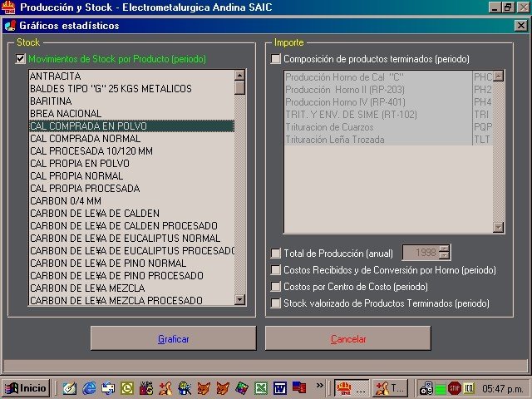The image size is (532, 399).
Task: Click the green clock quick launch icon
Action: [x=127, y=388]
